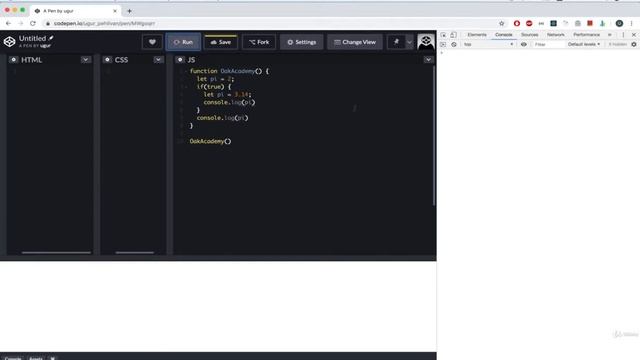This screenshot has height=360, width=640.
Task: Switch to the Performance tab in DevTools
Action: [587, 35]
